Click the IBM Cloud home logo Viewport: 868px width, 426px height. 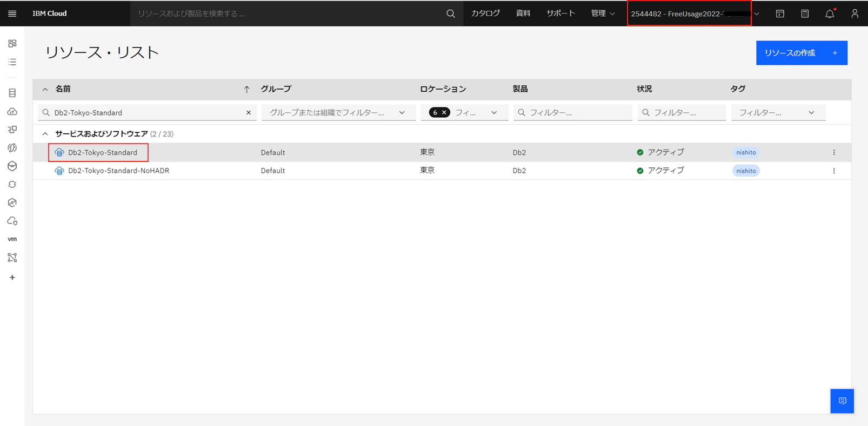(x=50, y=13)
